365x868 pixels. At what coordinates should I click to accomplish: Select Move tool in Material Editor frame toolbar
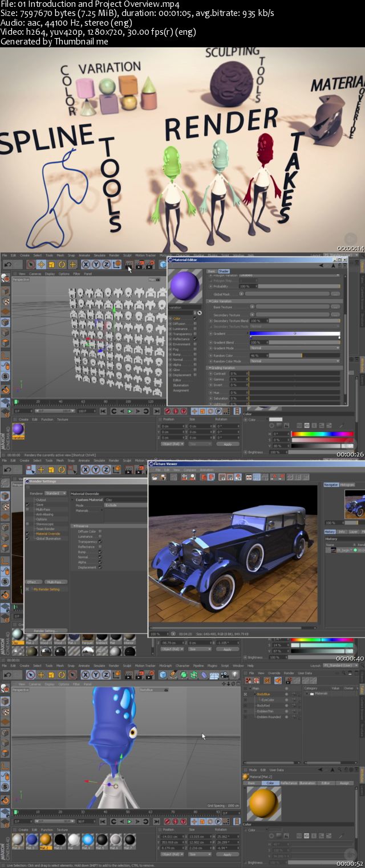tap(41, 264)
